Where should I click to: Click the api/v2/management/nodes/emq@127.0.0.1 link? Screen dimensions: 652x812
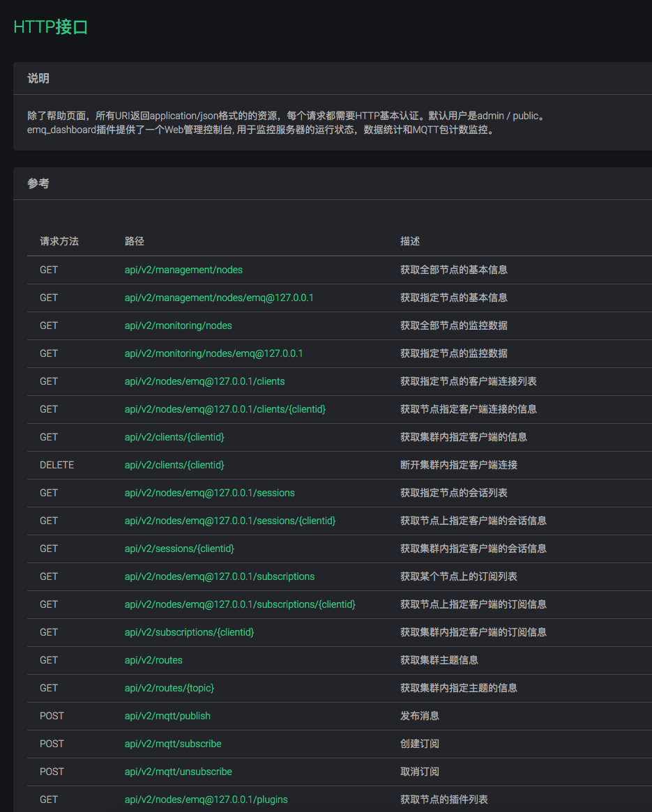tap(219, 298)
